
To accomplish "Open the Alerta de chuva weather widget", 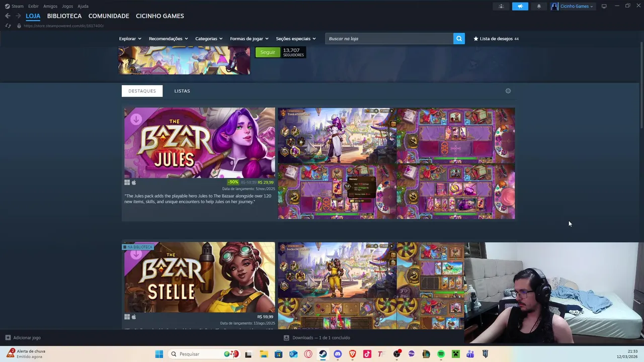I will [x=26, y=354].
